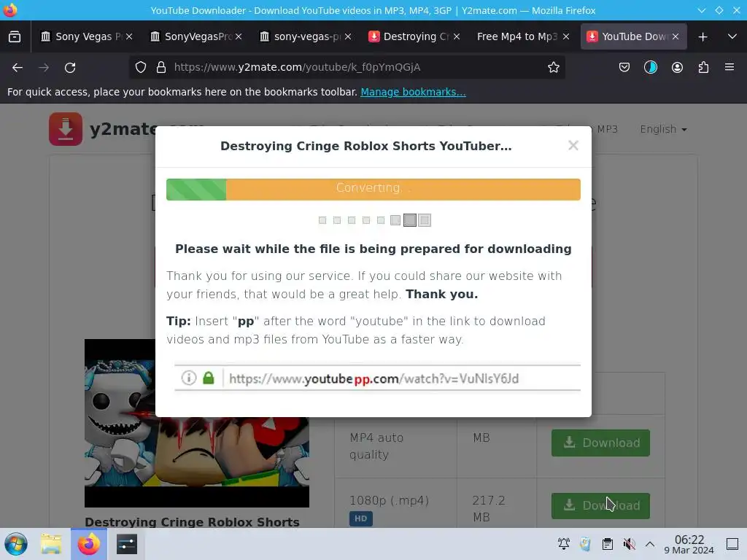
Task: Click the y2mate URL address bar
Action: [x=348, y=68]
